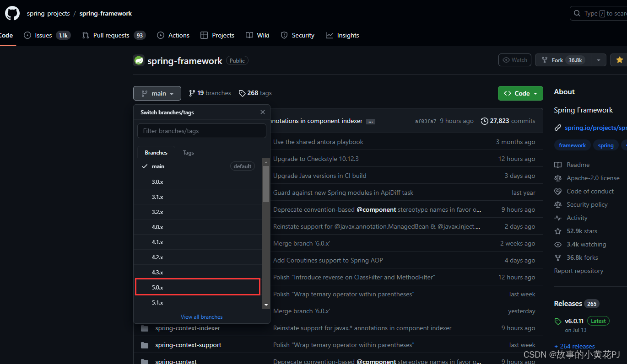Open the spring.io project website link
Screen dimensions: 627x364
pyautogui.click(x=595, y=128)
